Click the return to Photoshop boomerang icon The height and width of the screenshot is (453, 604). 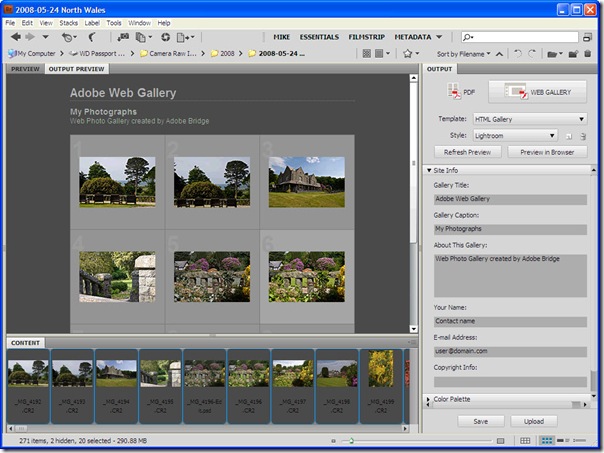[92, 37]
